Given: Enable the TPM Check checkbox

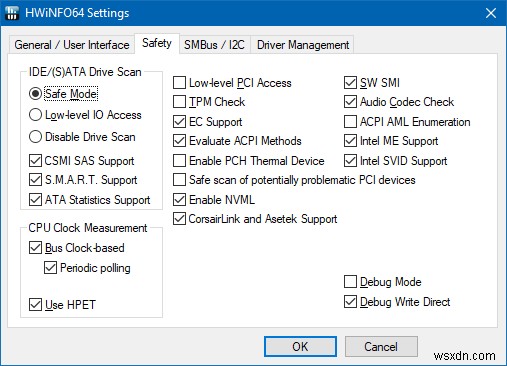Looking at the screenshot, I should point(179,102).
